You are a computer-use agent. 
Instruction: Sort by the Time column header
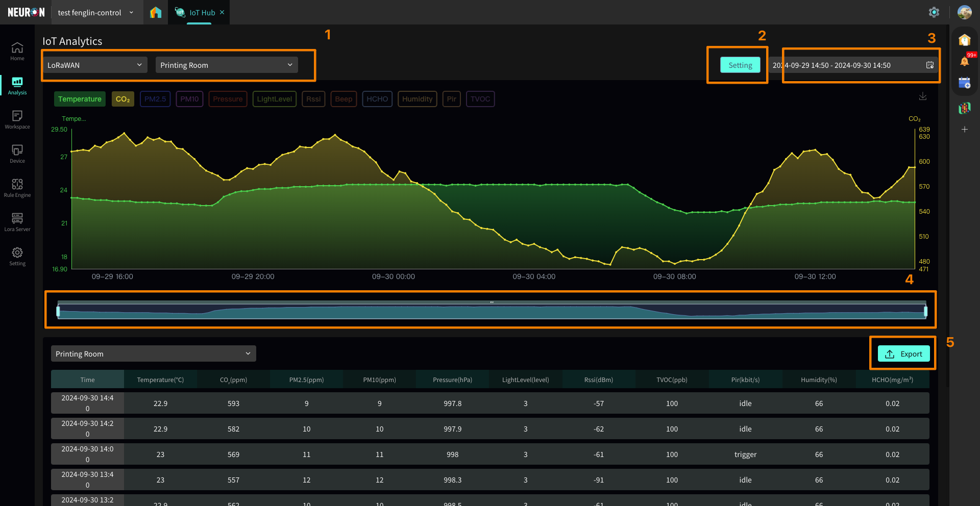[87, 380]
